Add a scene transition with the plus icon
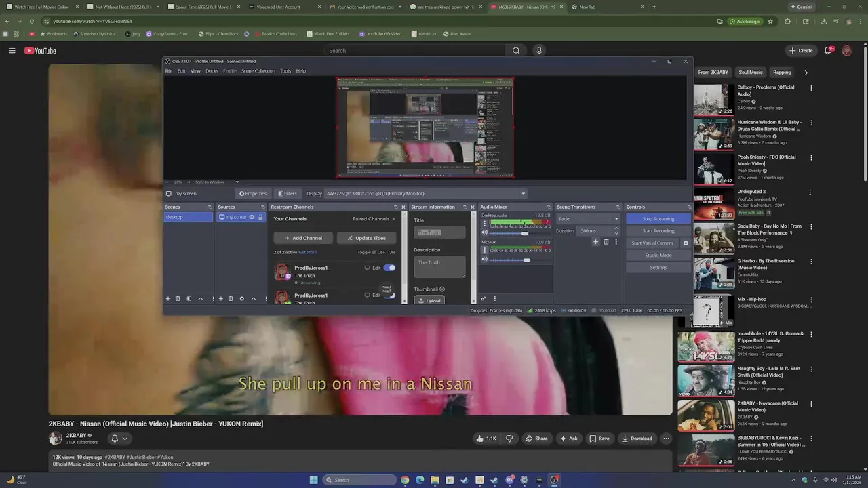Viewport: 868px width, 488px height. coord(596,242)
